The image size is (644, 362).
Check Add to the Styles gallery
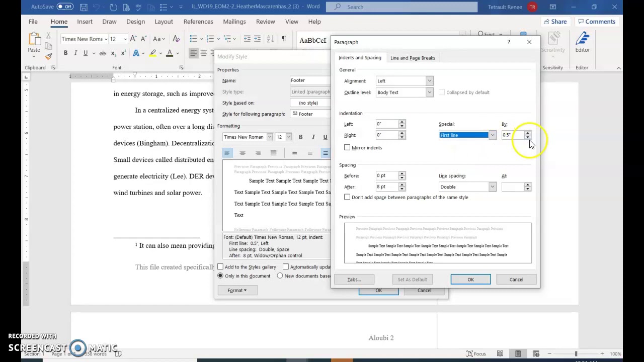[220, 267]
